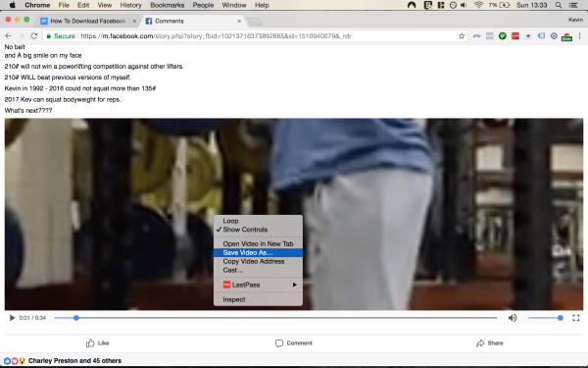Choose Inspect in context menu
The image size is (588, 368).
pyautogui.click(x=258, y=299)
